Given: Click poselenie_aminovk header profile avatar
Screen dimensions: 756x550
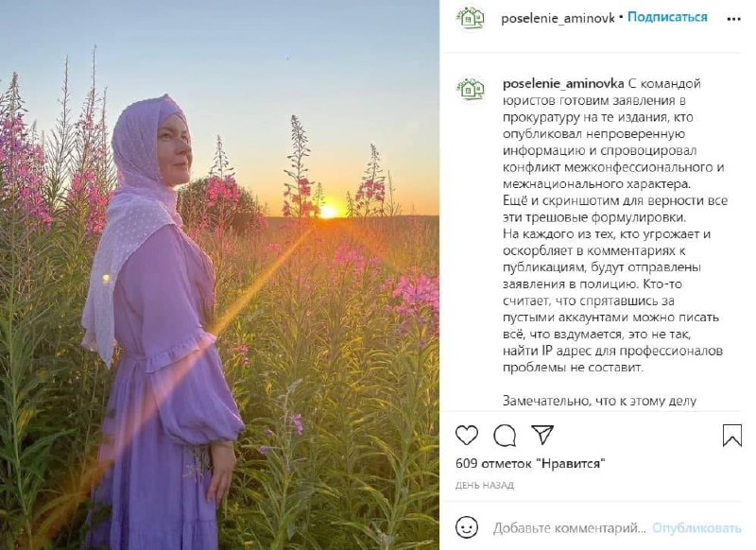Looking at the screenshot, I should pos(471,18).
